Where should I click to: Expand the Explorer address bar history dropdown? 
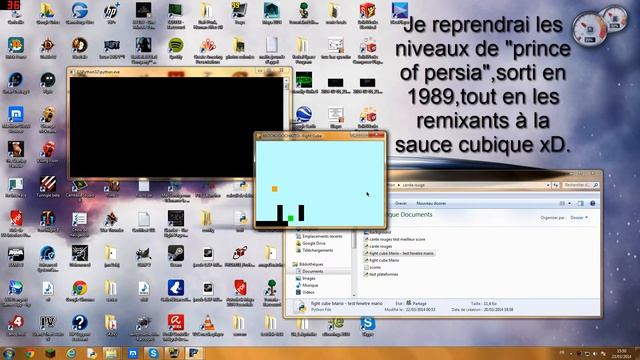point(548,185)
